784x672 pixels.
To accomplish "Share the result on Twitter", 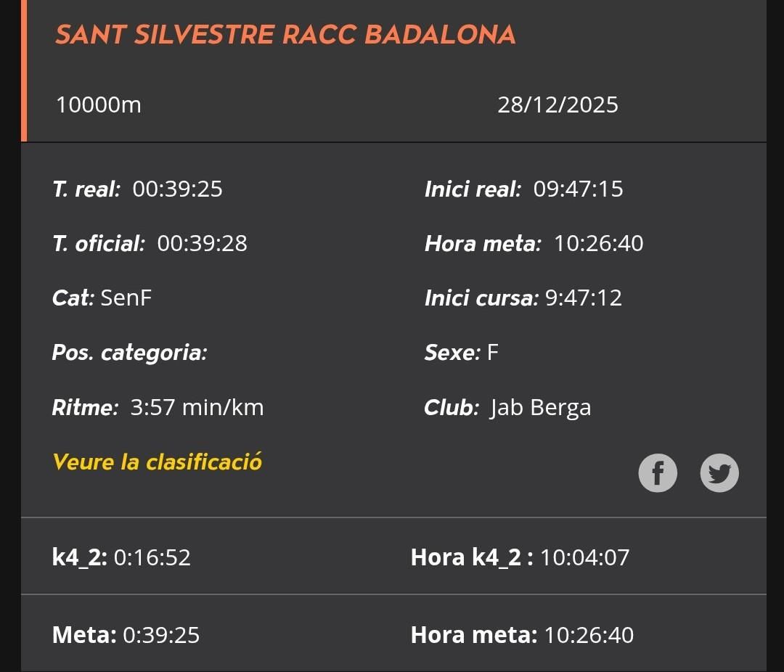I will click(x=719, y=473).
